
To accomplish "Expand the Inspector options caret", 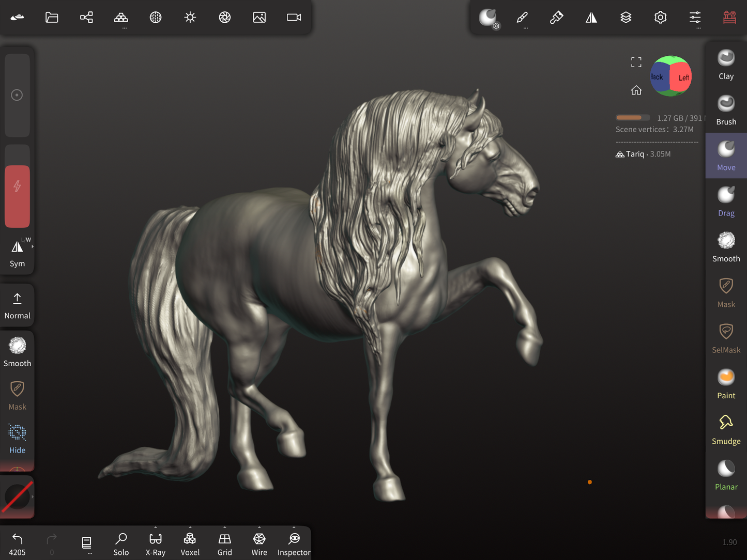I will point(294,528).
